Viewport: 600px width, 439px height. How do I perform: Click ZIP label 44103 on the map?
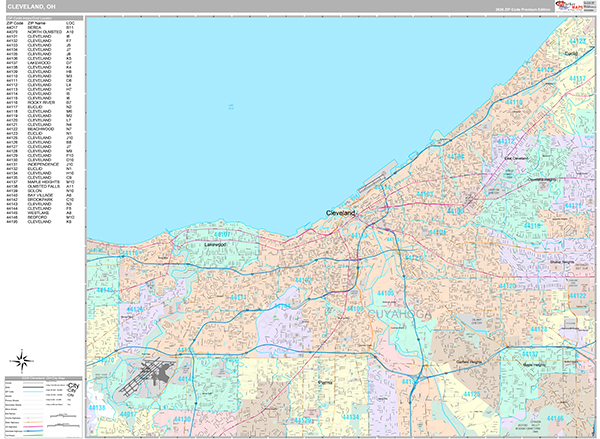pos(425,194)
